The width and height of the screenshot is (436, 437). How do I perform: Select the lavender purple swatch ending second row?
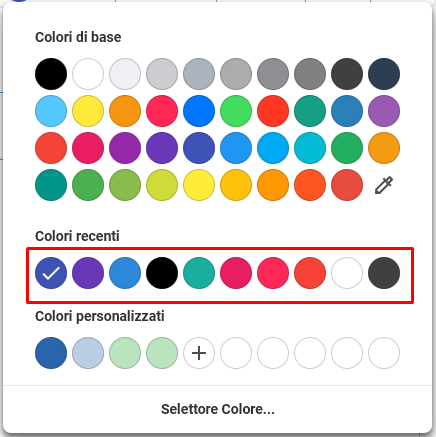(384, 111)
